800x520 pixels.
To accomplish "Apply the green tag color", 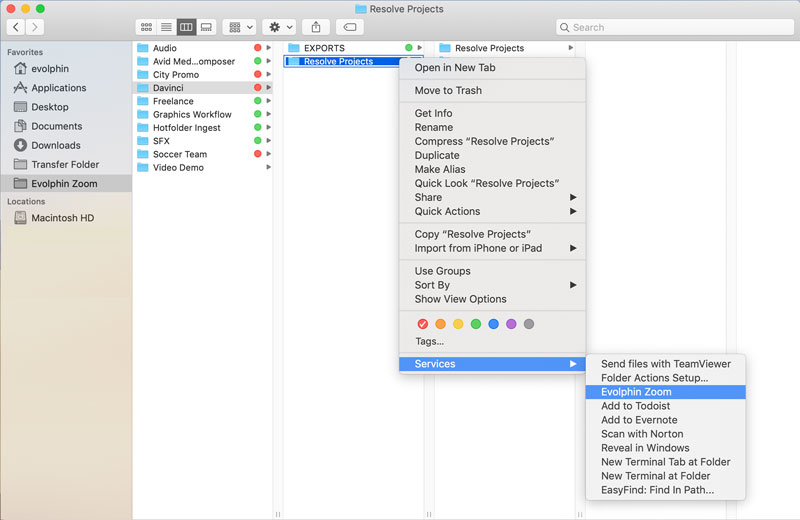I will click(x=476, y=324).
